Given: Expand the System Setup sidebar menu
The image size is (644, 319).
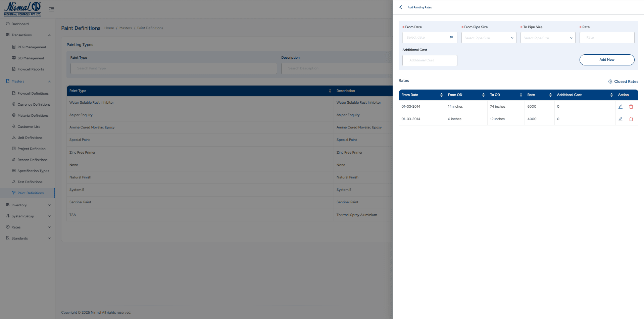Looking at the screenshot, I should click(29, 216).
